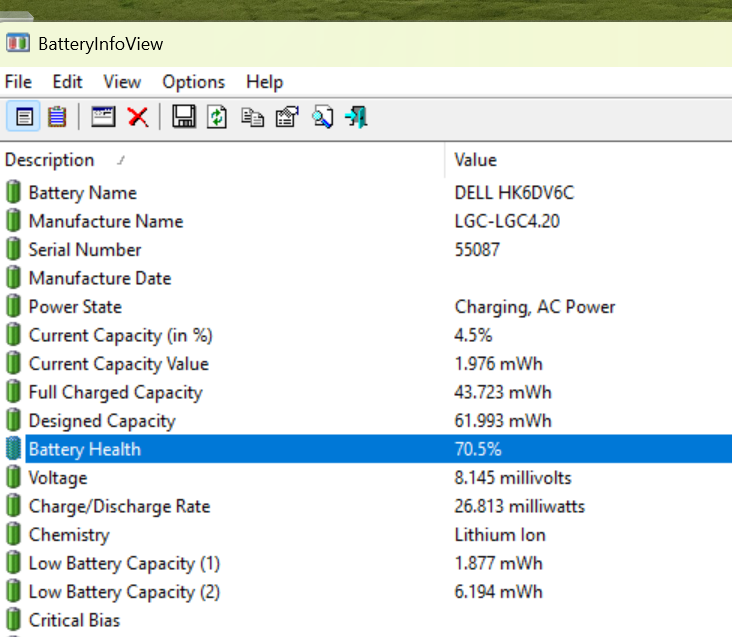732x637 pixels.
Task: Click the red X delete icon
Action: 138,117
